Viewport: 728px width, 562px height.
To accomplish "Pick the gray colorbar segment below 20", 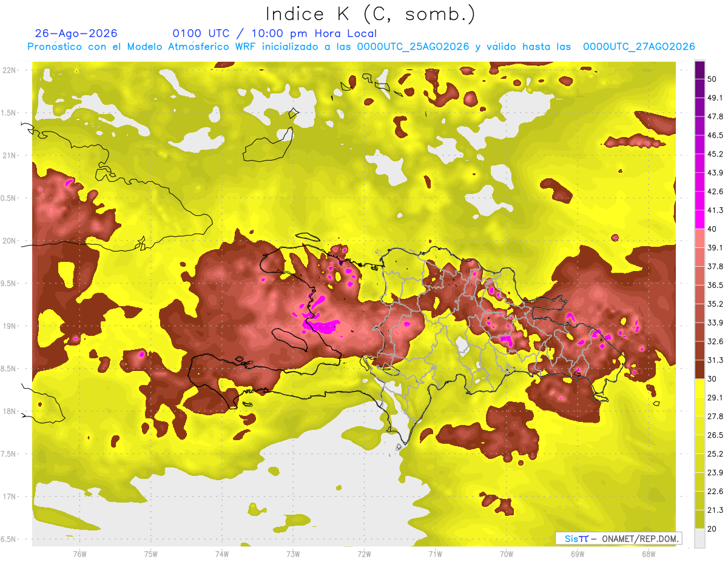I will point(699,538).
